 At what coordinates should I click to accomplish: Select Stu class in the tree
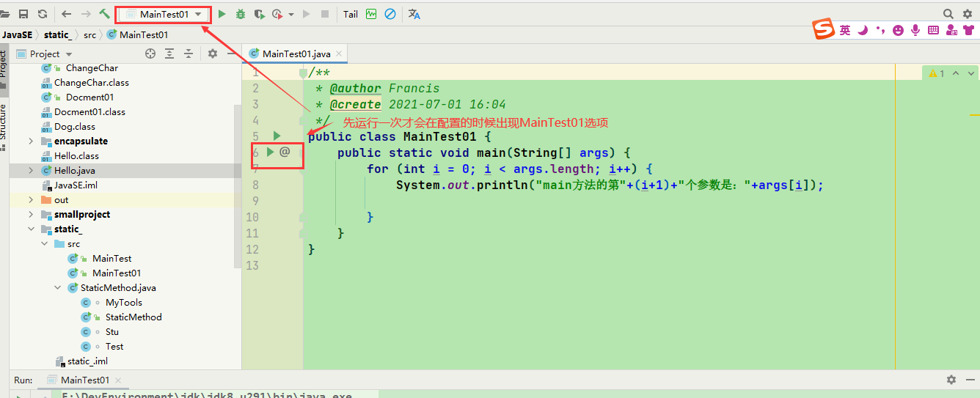point(112,332)
